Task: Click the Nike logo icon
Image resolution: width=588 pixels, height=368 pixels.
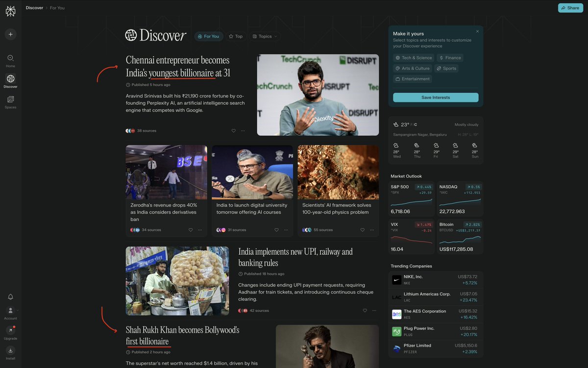Action: pyautogui.click(x=397, y=280)
